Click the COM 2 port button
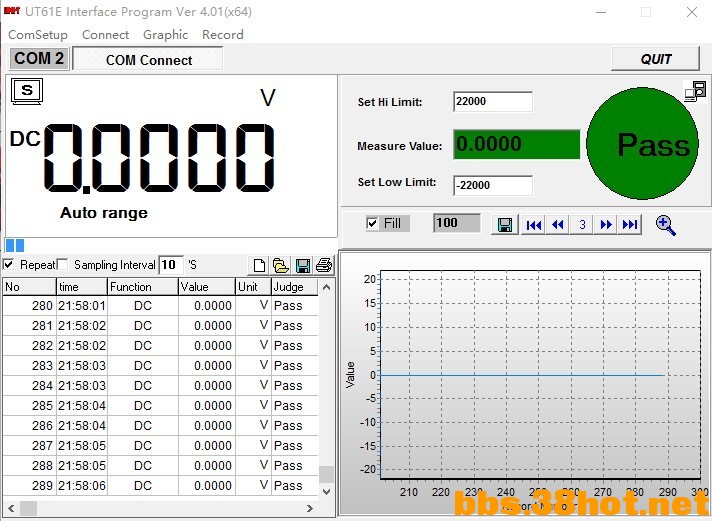The height and width of the screenshot is (521, 712). 39,59
